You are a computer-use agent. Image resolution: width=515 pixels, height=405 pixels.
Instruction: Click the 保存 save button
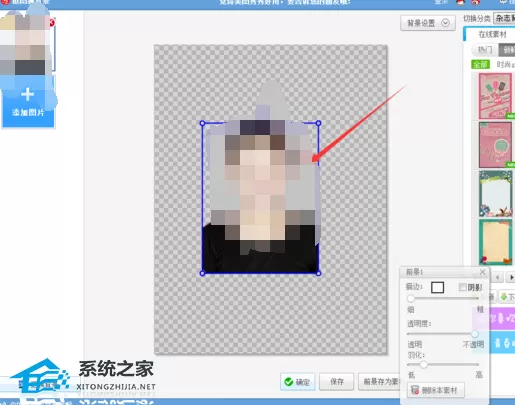tap(337, 382)
